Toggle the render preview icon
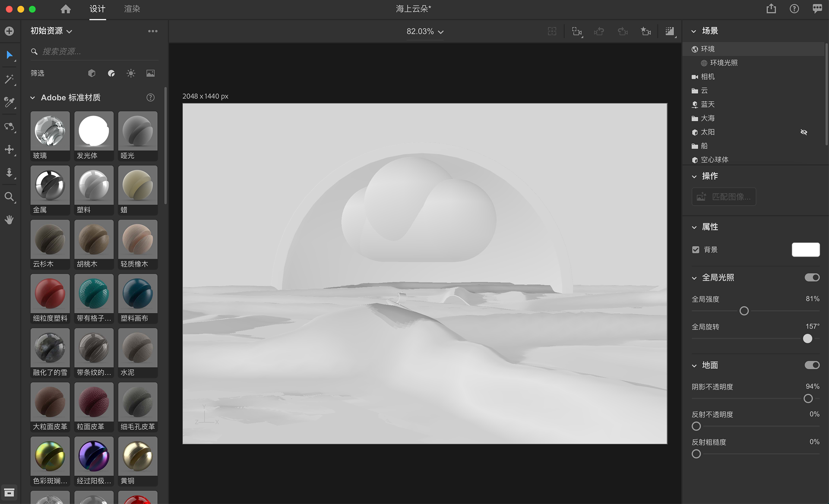The width and height of the screenshot is (829, 504). 670,31
